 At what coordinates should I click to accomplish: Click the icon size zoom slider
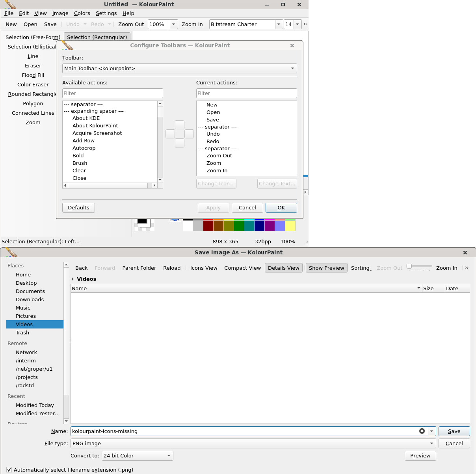pyautogui.click(x=419, y=267)
